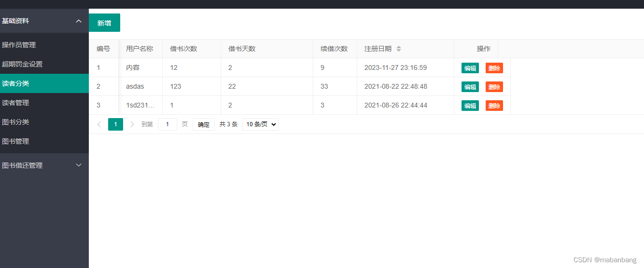The image size is (644, 268).
Task: Click date 2021-08-22 22:48:48
Action: (395, 87)
